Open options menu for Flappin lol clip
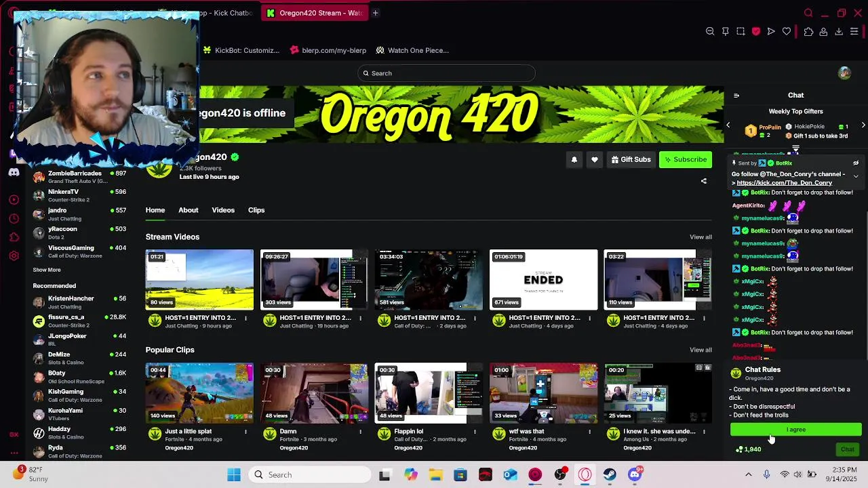868x488 pixels. pyautogui.click(x=475, y=432)
